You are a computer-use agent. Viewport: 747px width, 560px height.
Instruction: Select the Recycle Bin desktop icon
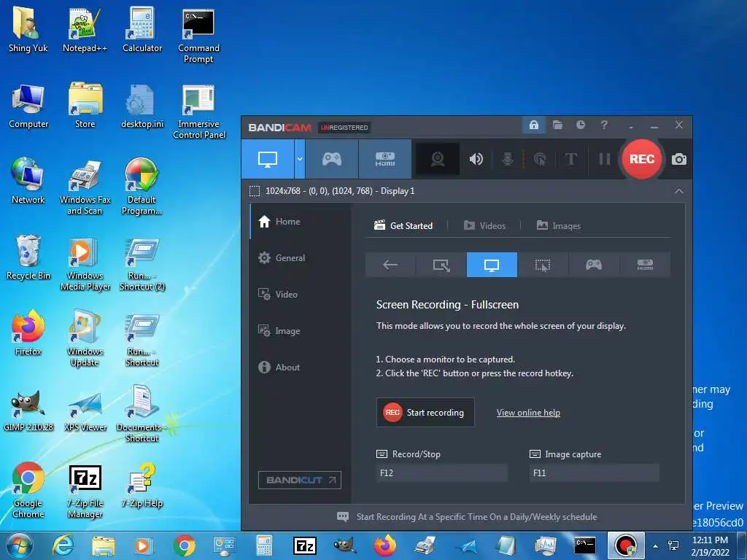pos(28,257)
